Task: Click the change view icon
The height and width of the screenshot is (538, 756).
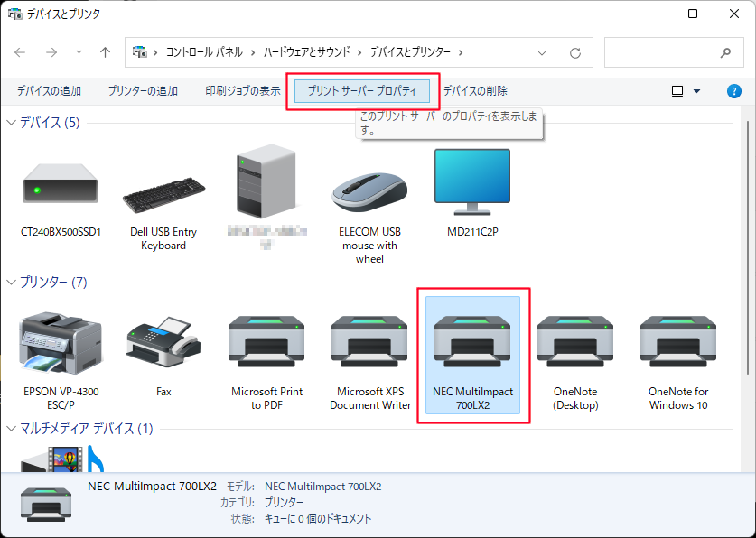Action: click(677, 91)
